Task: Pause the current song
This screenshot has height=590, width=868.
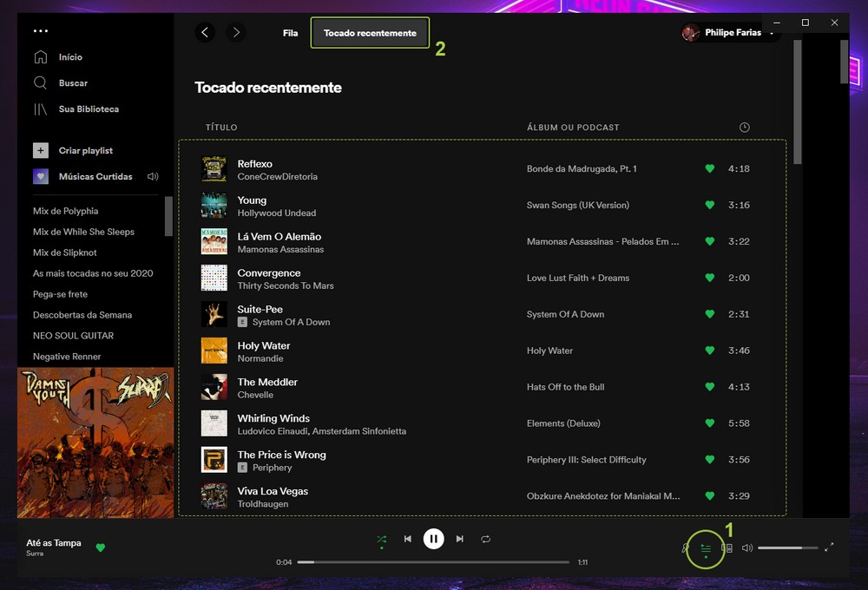Action: pos(433,539)
